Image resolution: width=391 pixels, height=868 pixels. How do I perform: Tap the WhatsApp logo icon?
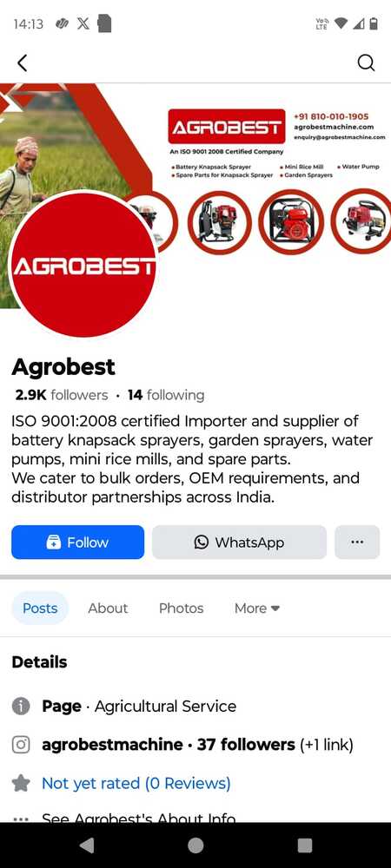pos(202,542)
